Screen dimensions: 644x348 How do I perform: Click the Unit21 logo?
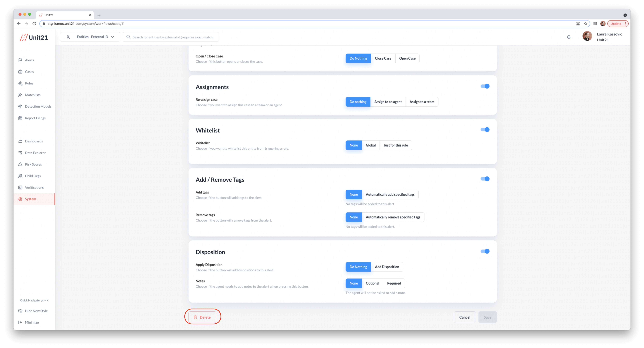click(34, 37)
